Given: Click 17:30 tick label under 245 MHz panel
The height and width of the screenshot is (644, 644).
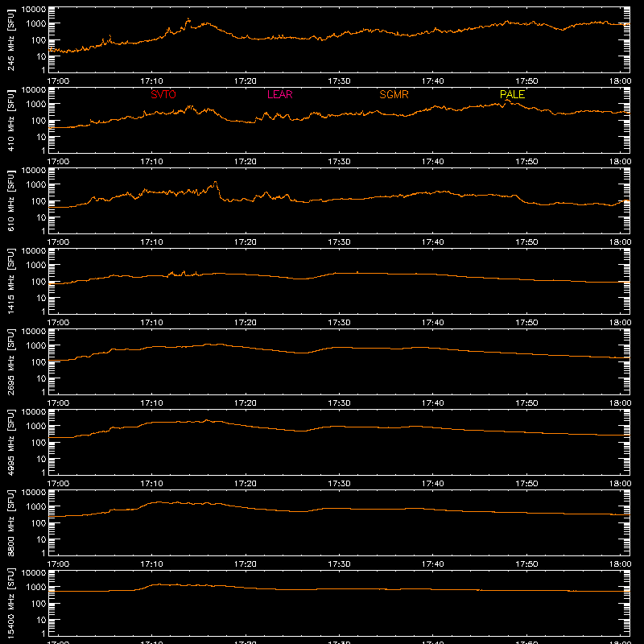Looking at the screenshot, I should [339, 81].
